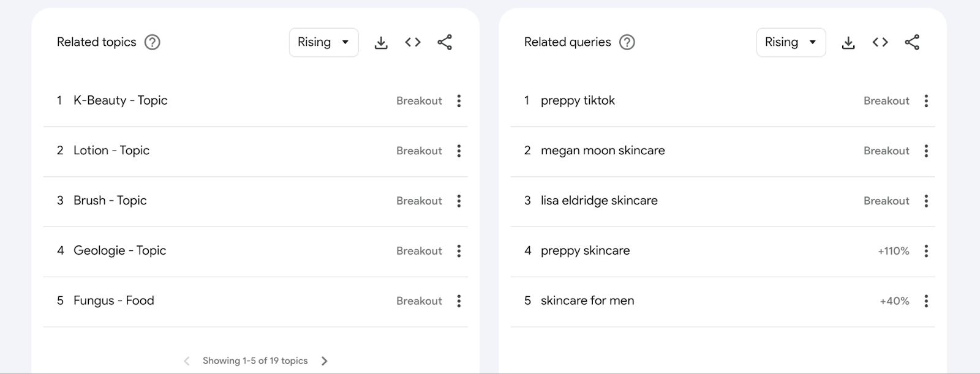Open the megan moon skincare query
This screenshot has height=374, width=980.
[603, 151]
